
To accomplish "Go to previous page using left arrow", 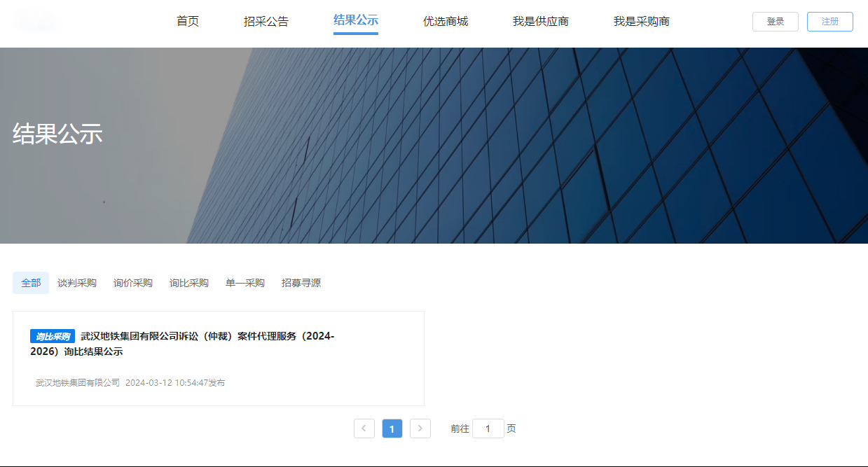I will point(364,428).
